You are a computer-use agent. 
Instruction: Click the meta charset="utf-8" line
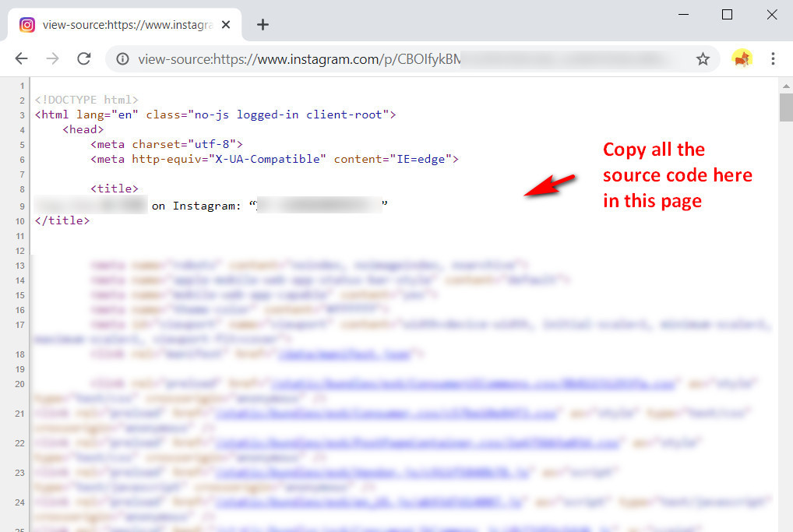[x=167, y=144]
